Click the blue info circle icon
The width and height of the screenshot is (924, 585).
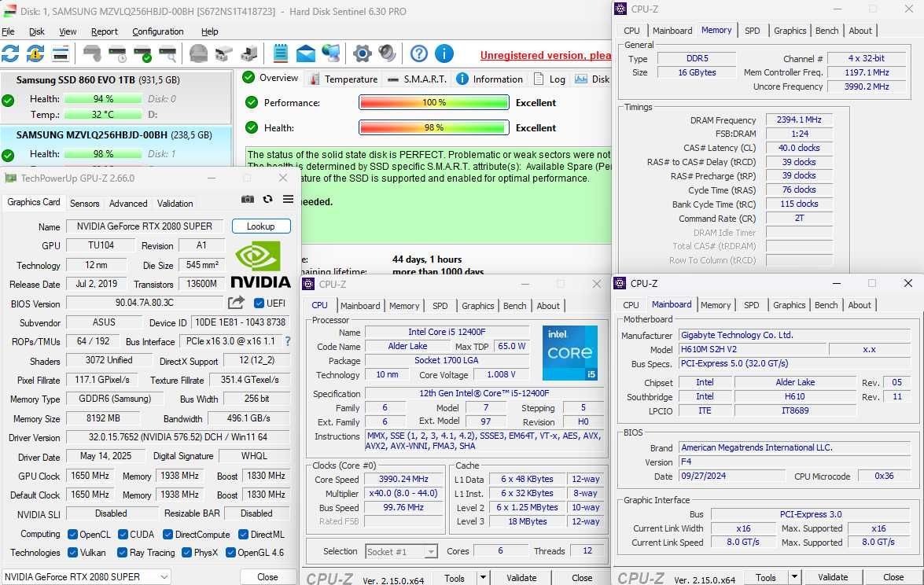pos(444,53)
